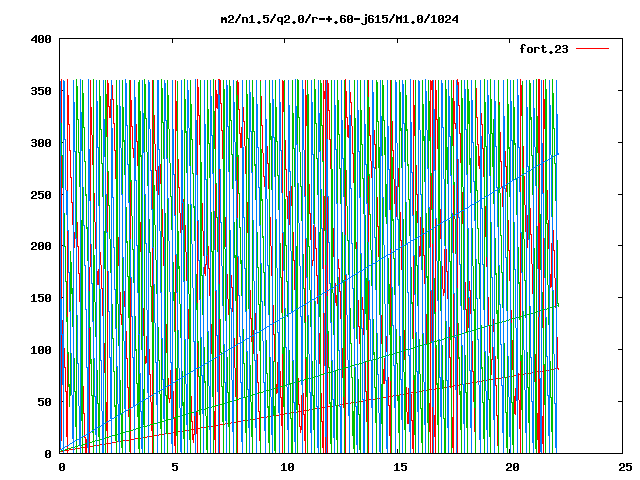Click the red legend line sample
Image resolution: width=640 pixels, height=480 pixels.
tap(592, 49)
